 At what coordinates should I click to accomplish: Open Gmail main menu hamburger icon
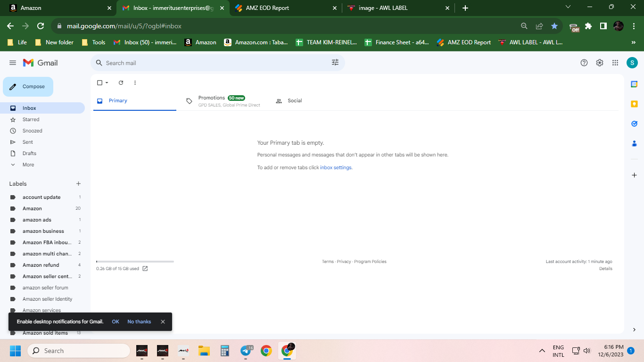click(x=13, y=63)
